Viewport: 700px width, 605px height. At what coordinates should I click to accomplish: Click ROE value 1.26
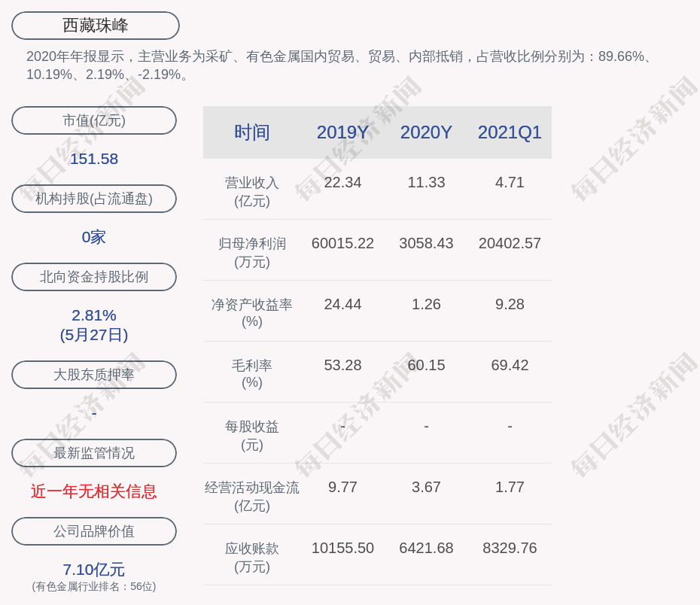coord(426,304)
